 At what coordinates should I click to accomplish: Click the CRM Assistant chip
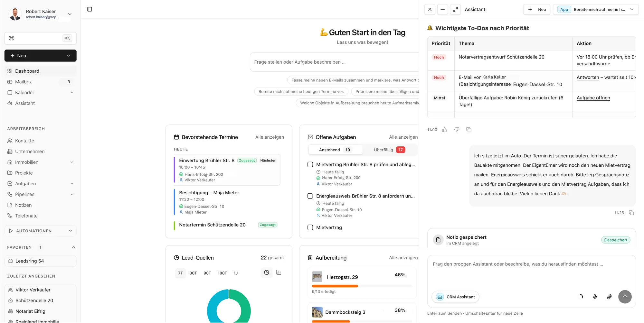click(x=456, y=297)
